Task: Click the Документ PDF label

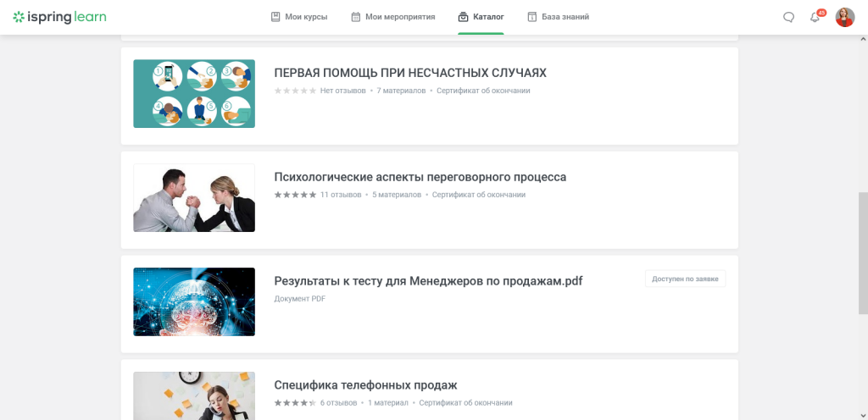Action: [299, 299]
